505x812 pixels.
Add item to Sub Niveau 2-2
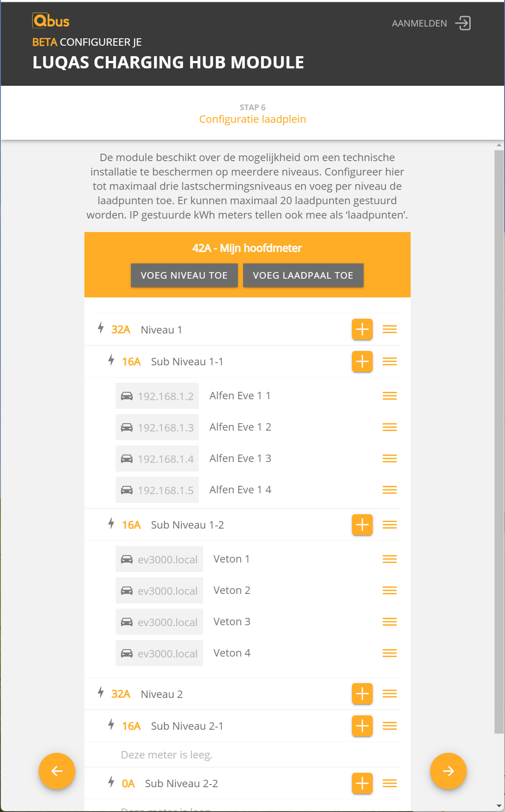click(x=362, y=783)
